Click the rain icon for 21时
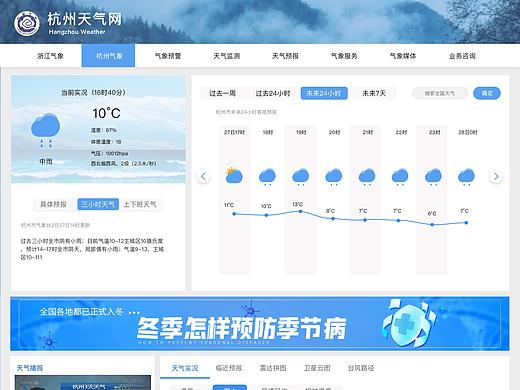The width and height of the screenshot is (520, 390). coord(367,176)
